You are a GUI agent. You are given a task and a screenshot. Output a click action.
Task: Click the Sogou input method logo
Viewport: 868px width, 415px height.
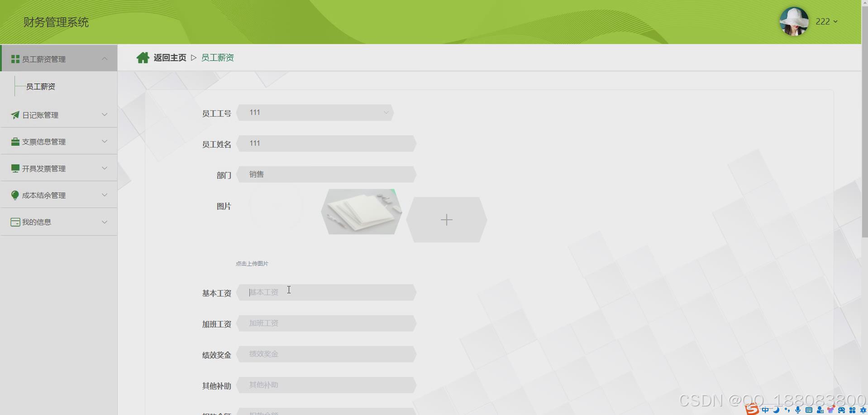coord(753,410)
